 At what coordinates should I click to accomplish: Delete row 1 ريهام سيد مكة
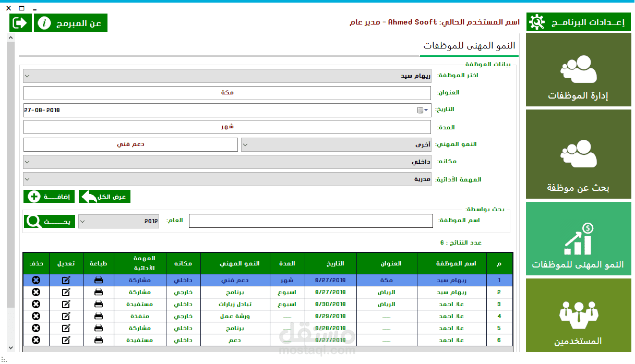click(x=36, y=280)
